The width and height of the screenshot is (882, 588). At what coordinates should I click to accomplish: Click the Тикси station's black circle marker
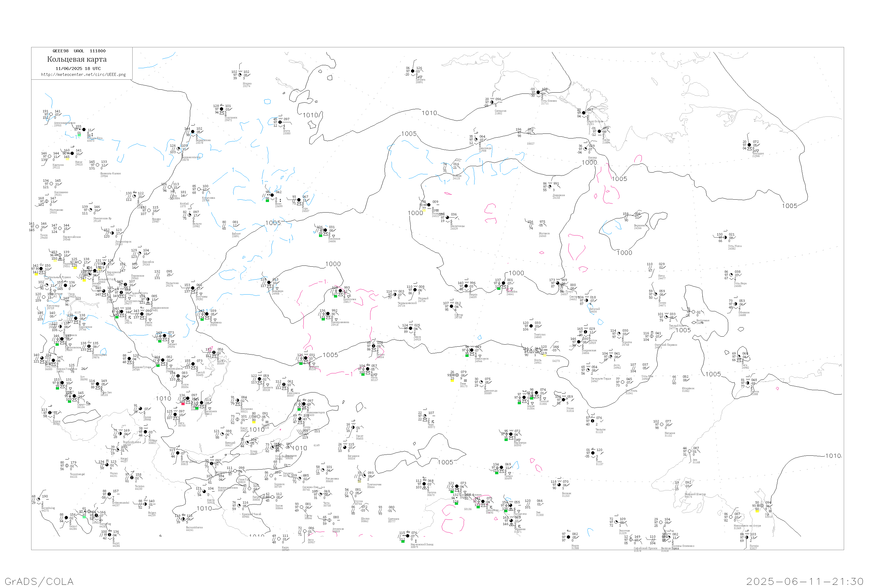[x=599, y=132]
